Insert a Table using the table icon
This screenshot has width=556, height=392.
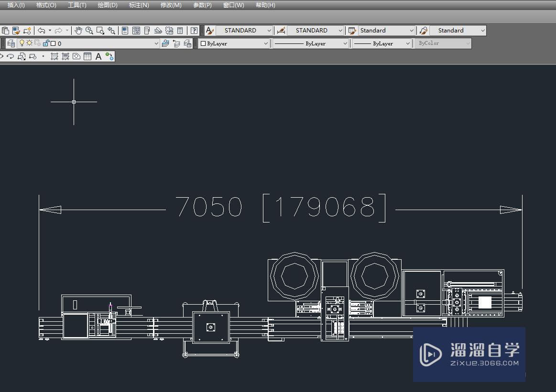(x=87, y=56)
